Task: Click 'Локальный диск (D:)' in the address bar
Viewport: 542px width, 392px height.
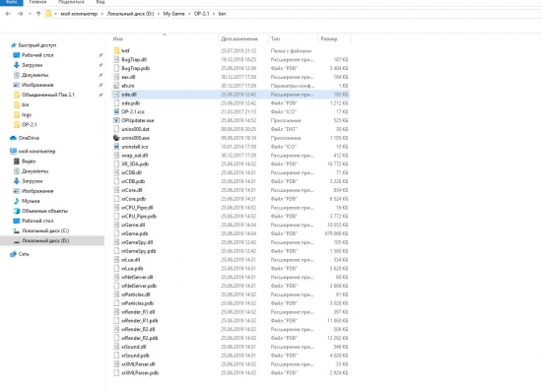Action: (x=130, y=14)
